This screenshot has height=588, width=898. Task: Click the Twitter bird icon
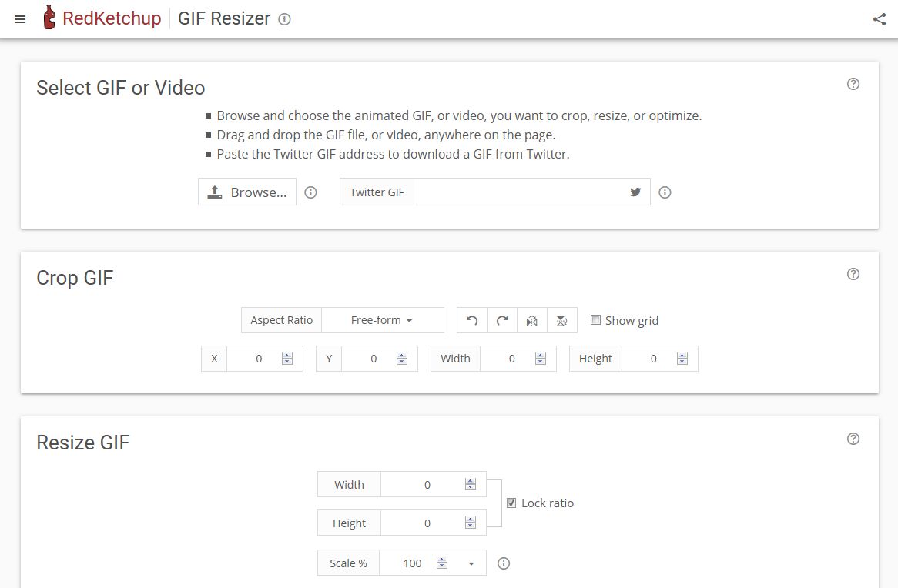(x=635, y=192)
